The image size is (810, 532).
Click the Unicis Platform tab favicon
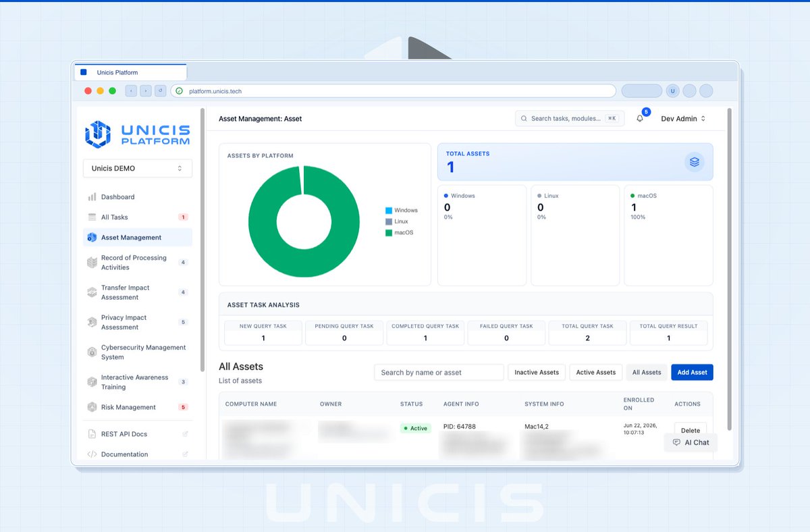[x=84, y=72]
